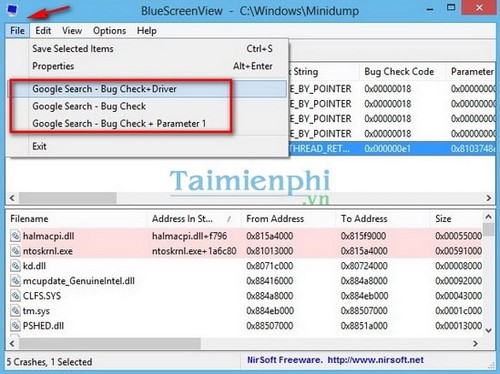Image resolution: width=500 pixels, height=374 pixels.
Task: Select Google Search - Bug Check+Driver
Action: point(147,89)
